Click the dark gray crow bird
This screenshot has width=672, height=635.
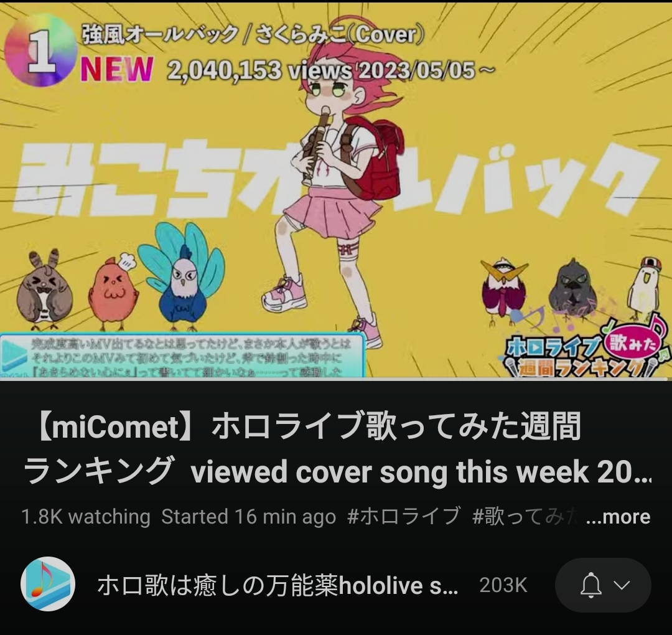(x=572, y=287)
